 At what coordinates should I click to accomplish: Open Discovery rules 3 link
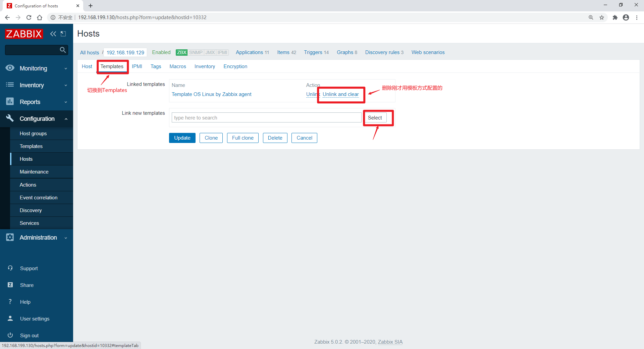coord(384,52)
